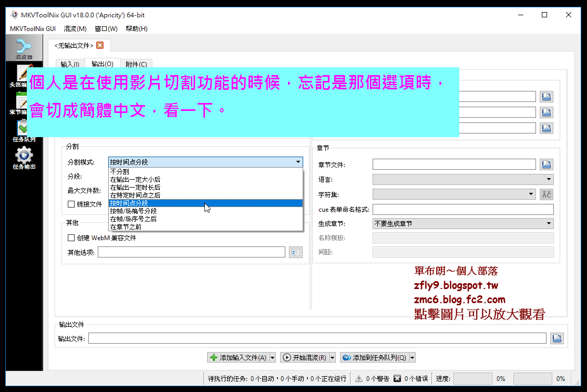Click the second browse file icon at top right
The height and width of the screenshot is (392, 587).
click(547, 112)
